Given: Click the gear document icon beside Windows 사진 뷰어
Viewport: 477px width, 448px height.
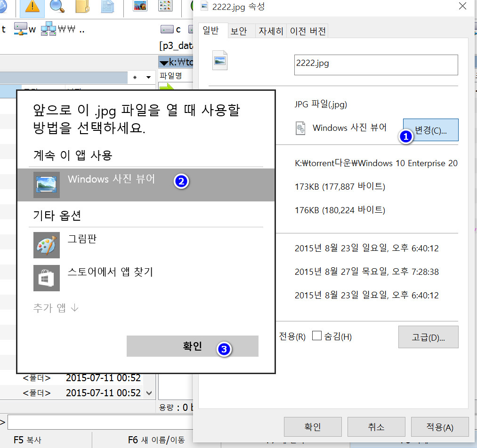Looking at the screenshot, I should [x=300, y=128].
